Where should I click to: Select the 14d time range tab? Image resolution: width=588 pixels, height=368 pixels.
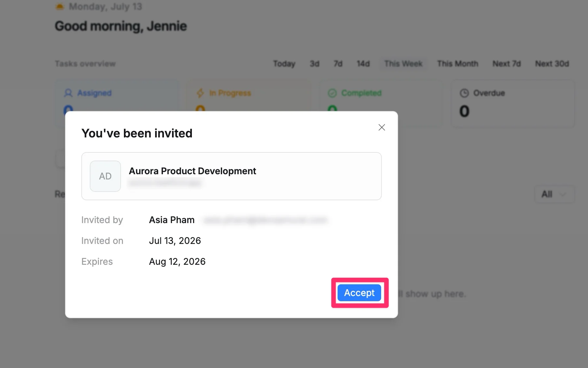tap(363, 64)
